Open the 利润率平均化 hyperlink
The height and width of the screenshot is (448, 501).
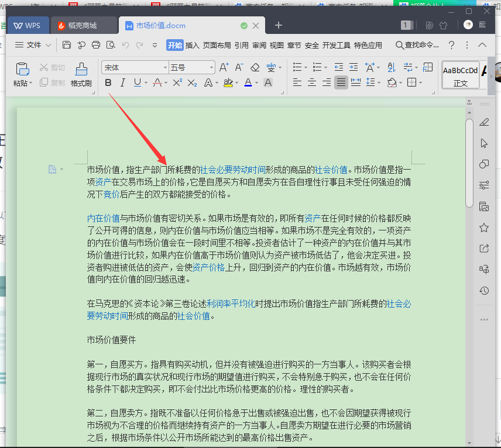tap(231, 304)
